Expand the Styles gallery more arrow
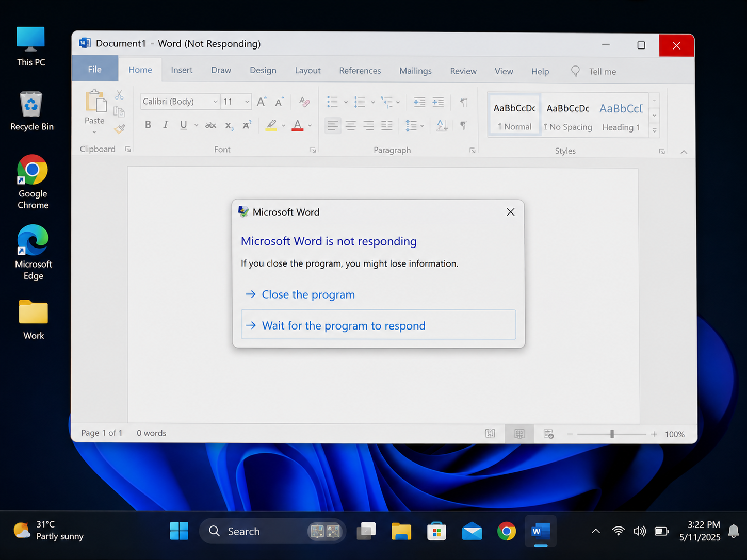The width and height of the screenshot is (747, 560). (x=655, y=130)
